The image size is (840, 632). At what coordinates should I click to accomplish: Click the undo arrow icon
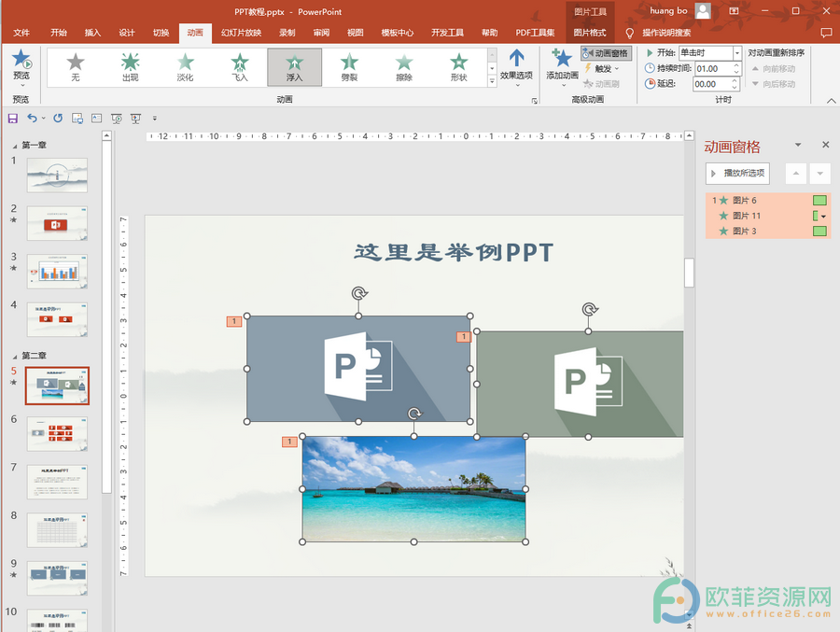32,119
